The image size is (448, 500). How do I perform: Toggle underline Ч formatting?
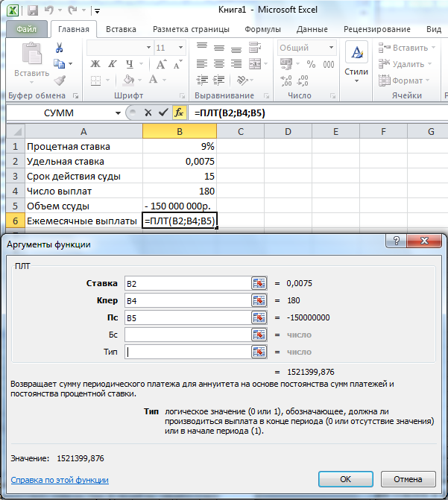point(129,64)
